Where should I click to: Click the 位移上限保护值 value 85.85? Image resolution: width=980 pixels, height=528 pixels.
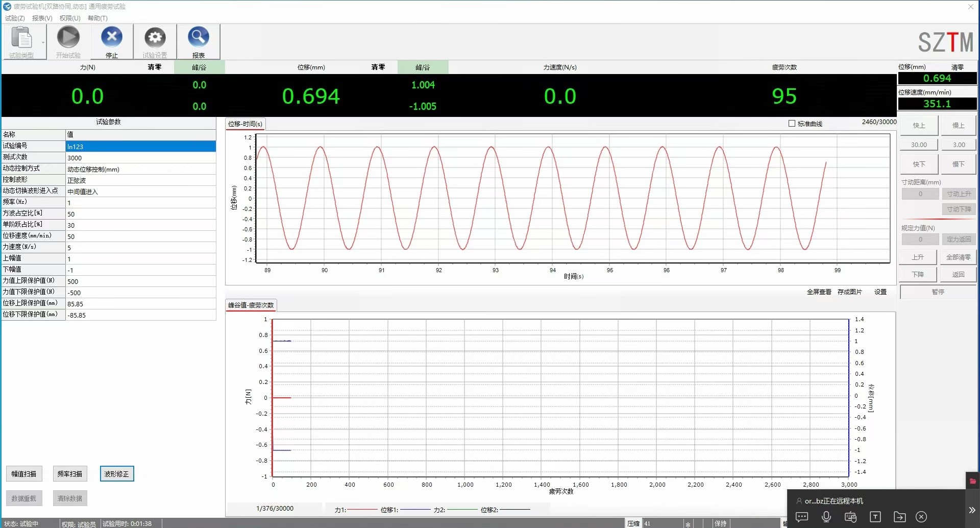(141, 304)
